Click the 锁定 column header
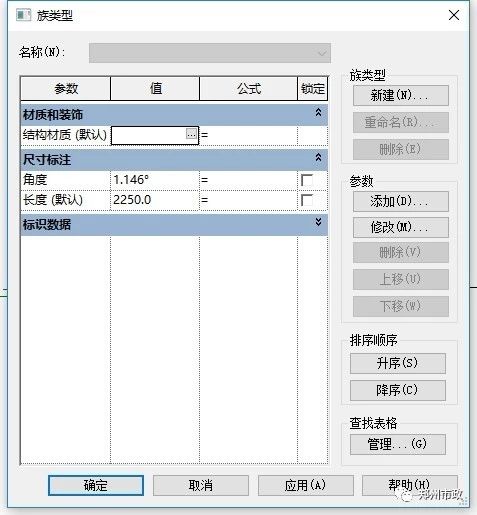 [313, 89]
